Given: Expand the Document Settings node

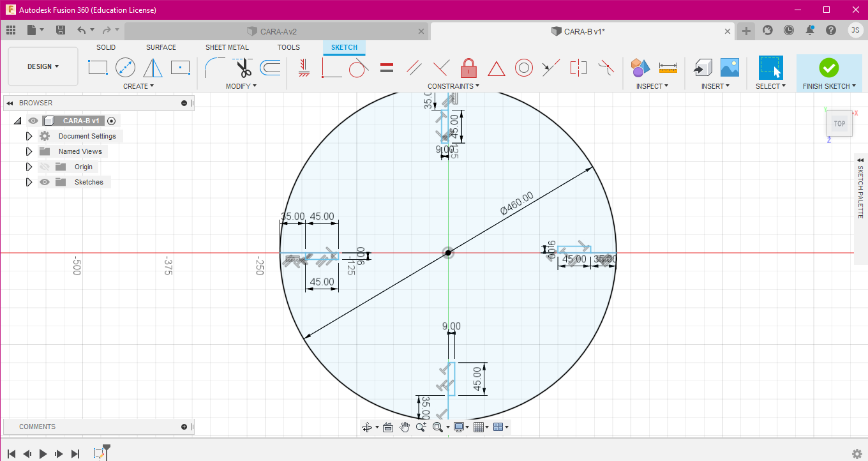Looking at the screenshot, I should pyautogui.click(x=29, y=136).
